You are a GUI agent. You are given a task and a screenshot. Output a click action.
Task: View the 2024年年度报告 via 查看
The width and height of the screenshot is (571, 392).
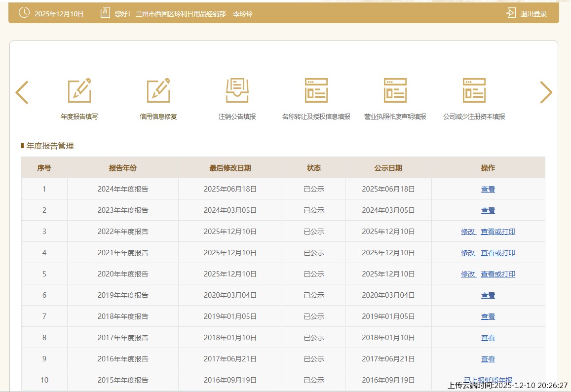pos(488,189)
